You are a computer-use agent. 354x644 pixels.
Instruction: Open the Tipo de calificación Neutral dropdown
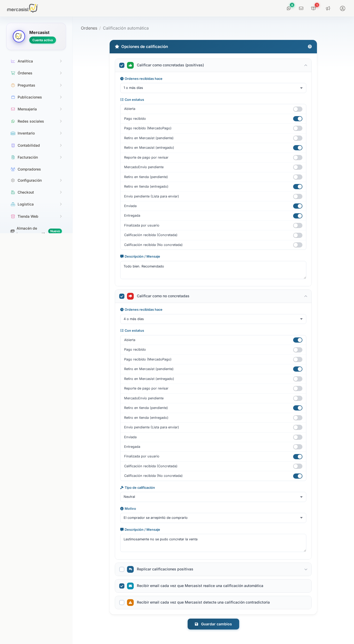[213, 497]
